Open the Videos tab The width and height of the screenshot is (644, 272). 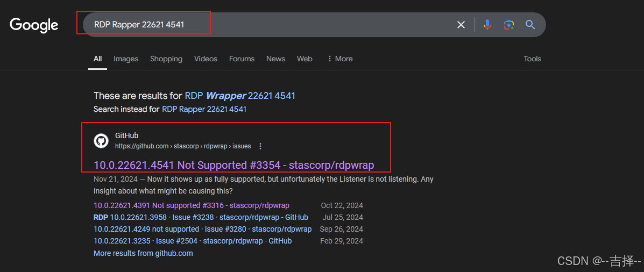coord(206,59)
